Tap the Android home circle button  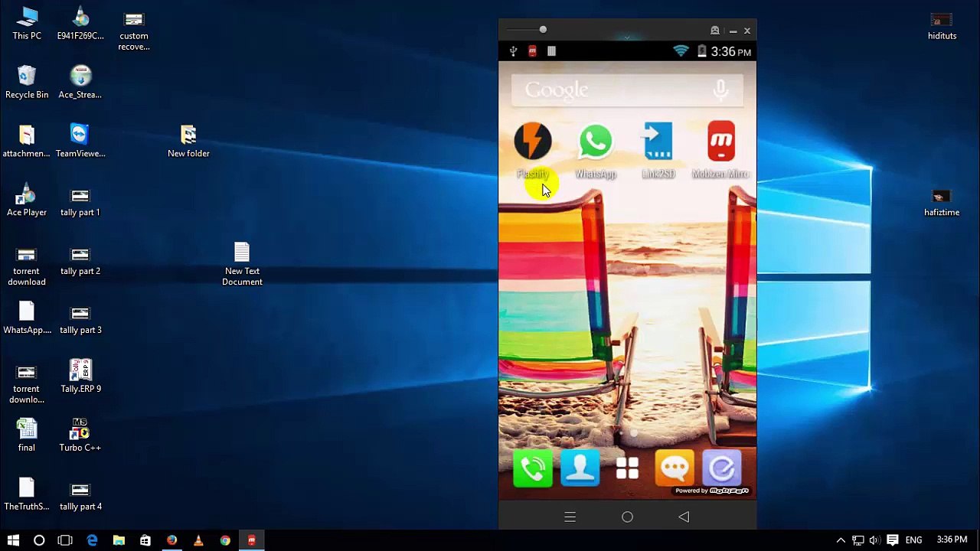coord(627,517)
